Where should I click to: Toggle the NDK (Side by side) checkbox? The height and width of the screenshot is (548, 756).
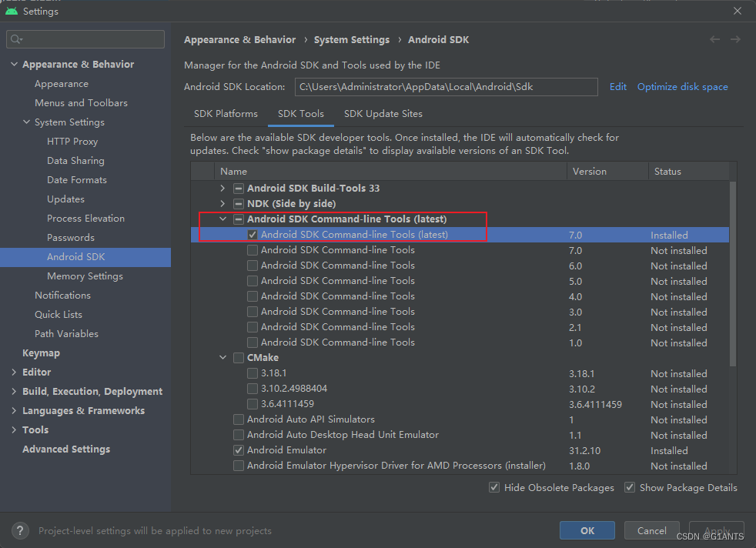(x=238, y=204)
